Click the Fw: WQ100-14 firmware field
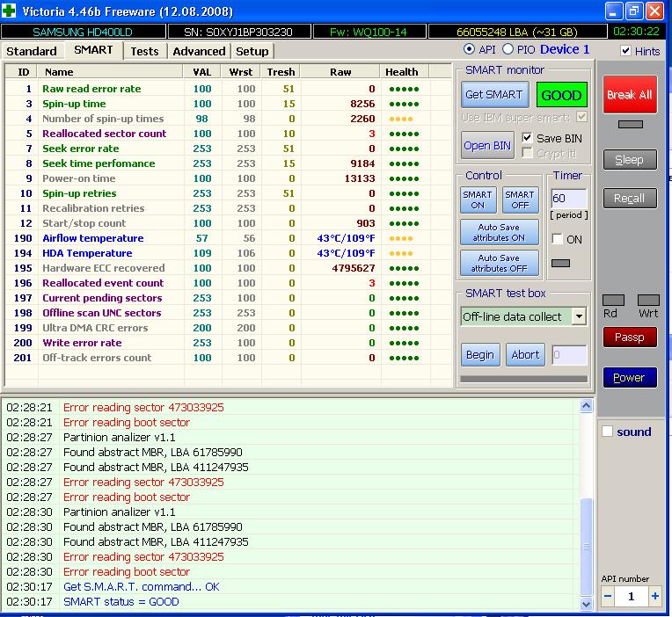 point(369,33)
